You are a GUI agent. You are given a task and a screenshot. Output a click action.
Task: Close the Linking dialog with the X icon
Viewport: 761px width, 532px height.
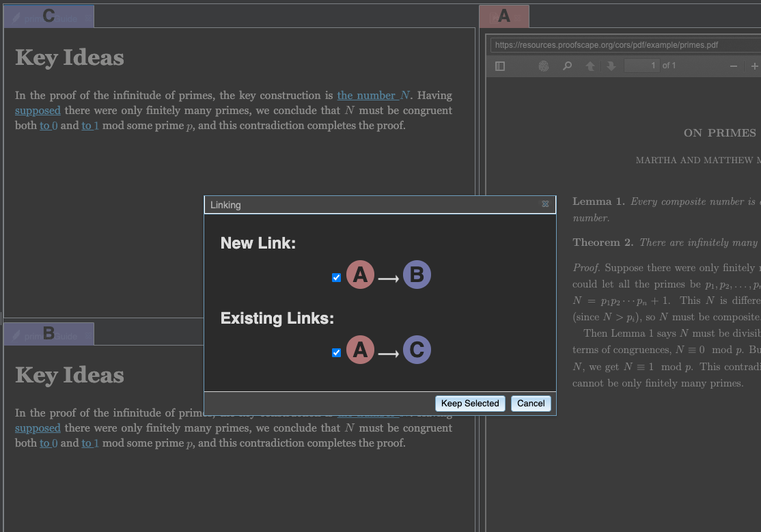[x=545, y=204]
